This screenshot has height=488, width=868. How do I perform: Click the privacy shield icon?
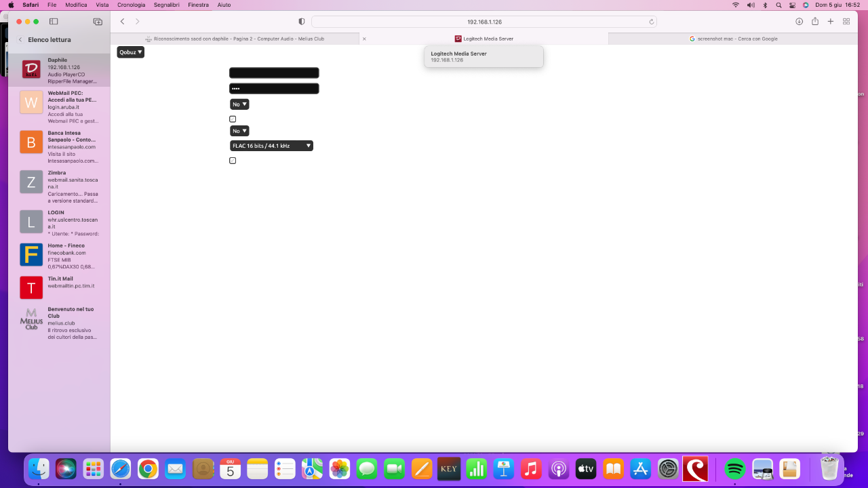pos(302,22)
